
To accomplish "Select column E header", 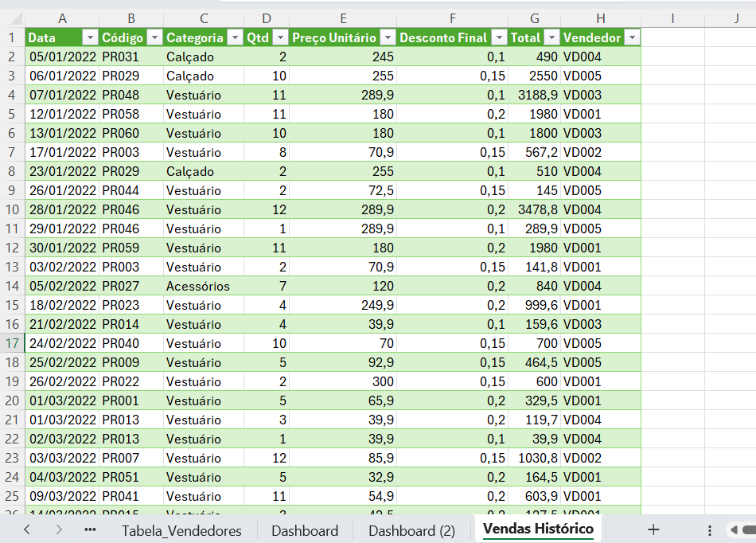I will point(343,18).
